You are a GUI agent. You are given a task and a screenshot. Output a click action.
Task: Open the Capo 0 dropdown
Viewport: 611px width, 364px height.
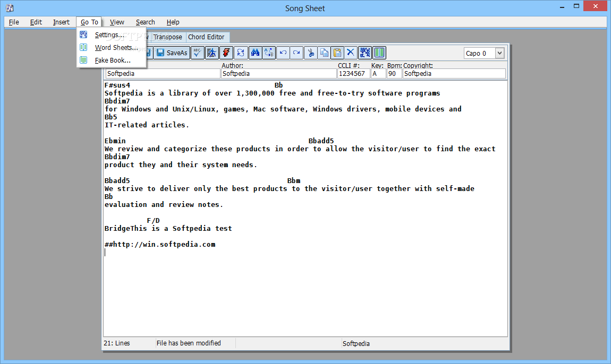click(499, 54)
